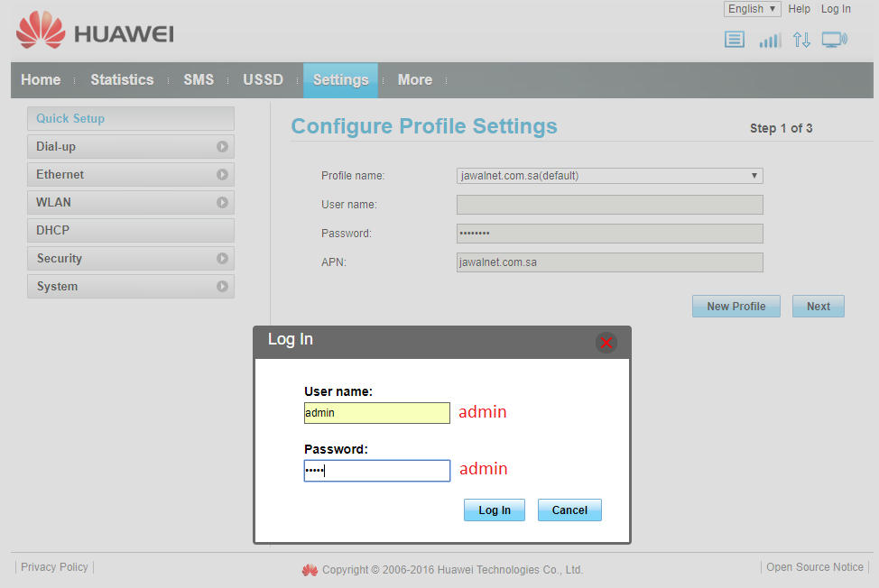
Task: Close the Log In dialog with red X
Action: click(606, 343)
